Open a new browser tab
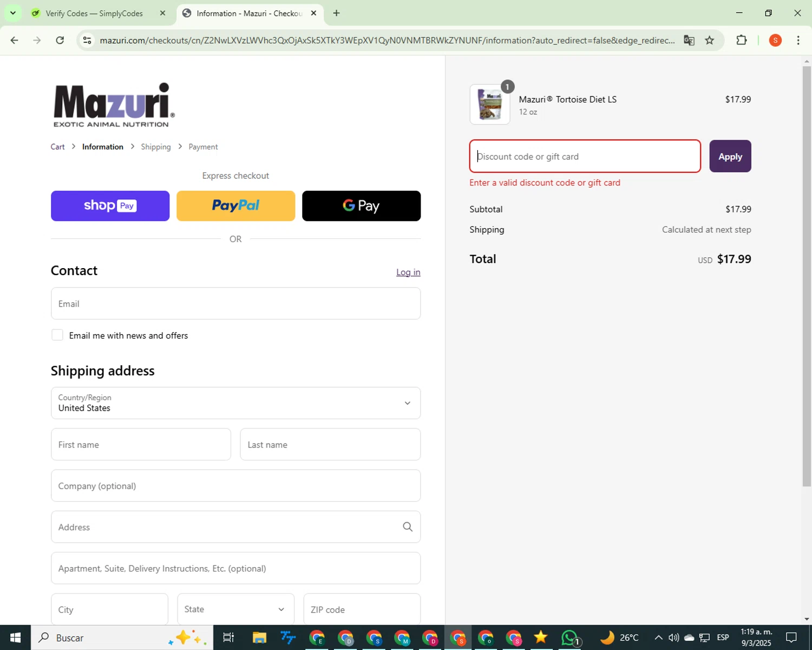Viewport: 812px width, 650px height. 336,13
